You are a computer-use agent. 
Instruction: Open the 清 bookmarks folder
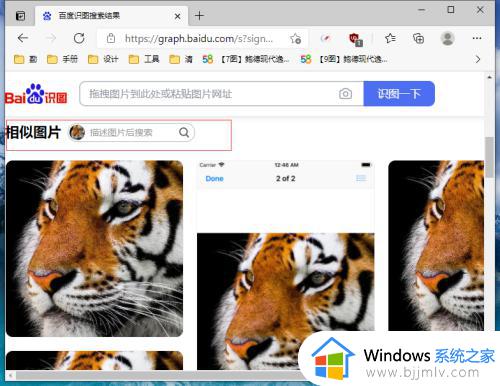click(181, 59)
